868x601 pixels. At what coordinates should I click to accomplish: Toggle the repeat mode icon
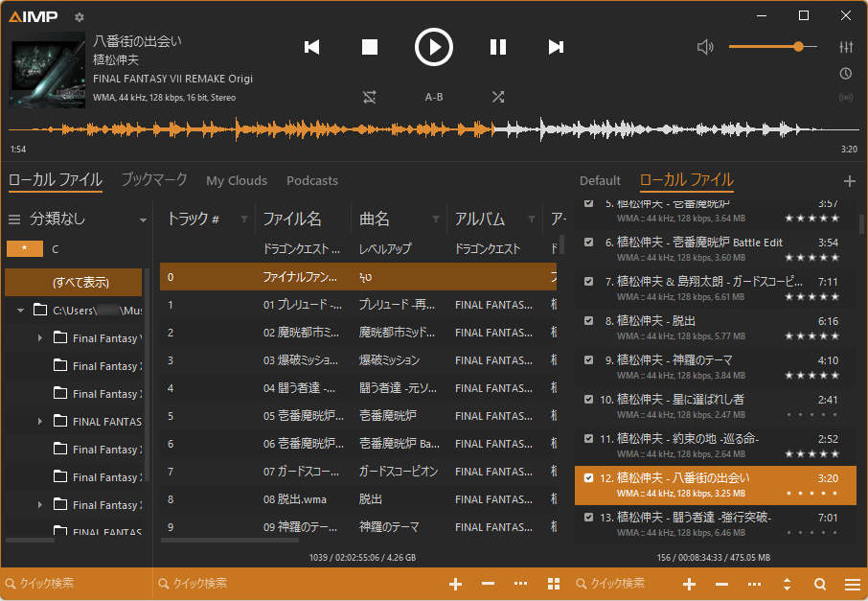click(x=370, y=97)
